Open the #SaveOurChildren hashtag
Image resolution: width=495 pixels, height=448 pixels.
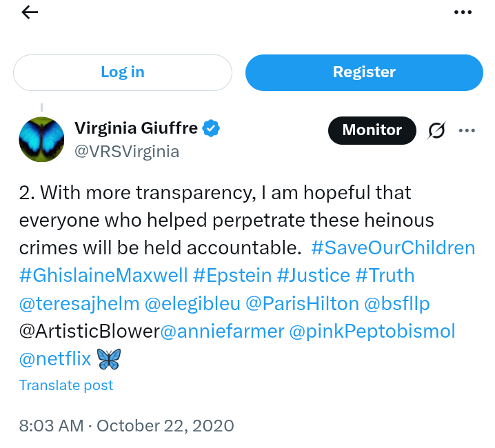(393, 247)
